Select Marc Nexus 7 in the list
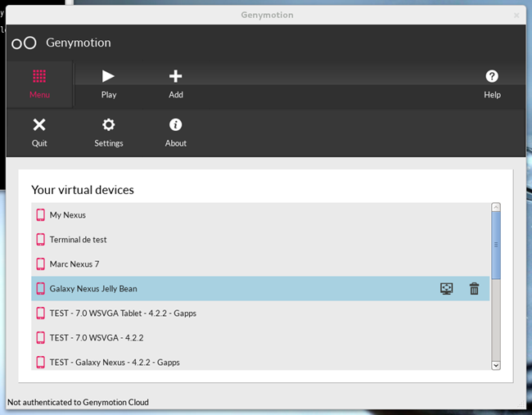The image size is (532, 415). pos(260,264)
